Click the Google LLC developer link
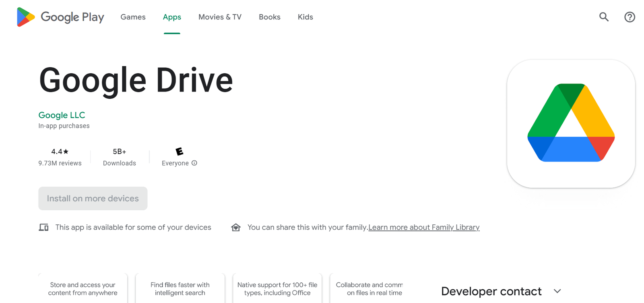Viewport: 644px width, 303px height. (x=62, y=115)
